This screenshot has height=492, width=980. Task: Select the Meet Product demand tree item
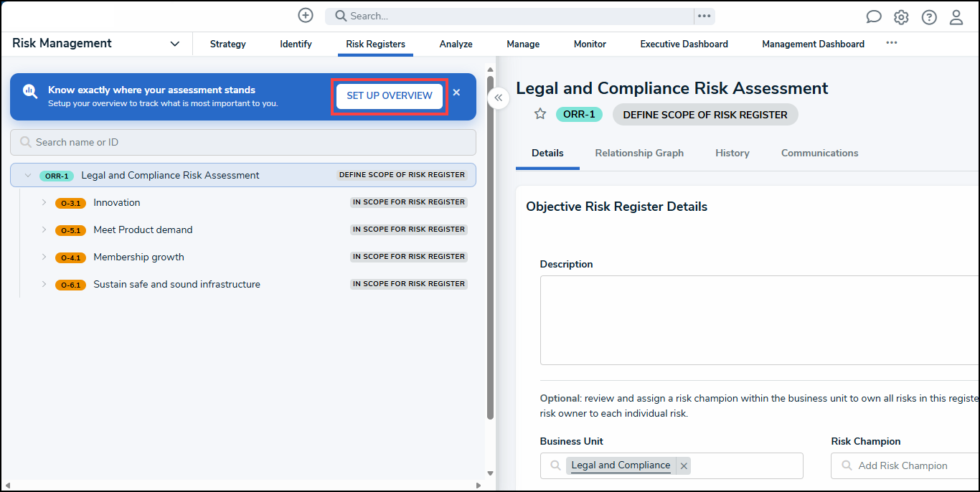(x=143, y=230)
